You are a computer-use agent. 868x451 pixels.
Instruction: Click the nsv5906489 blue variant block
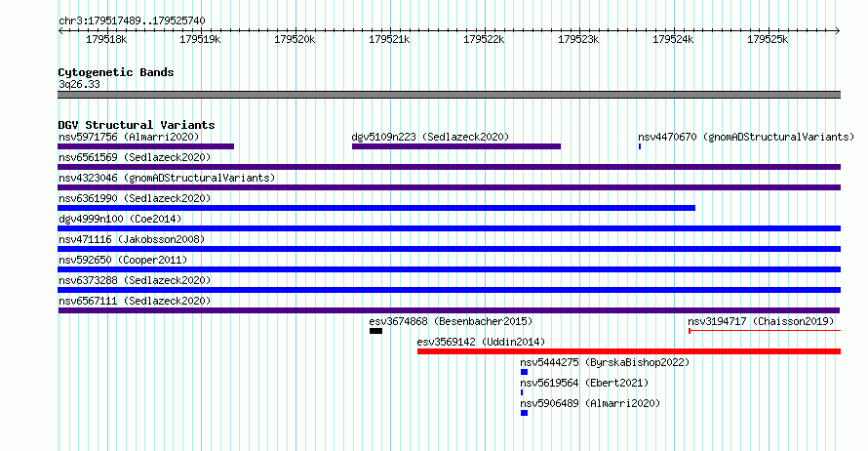point(525,413)
